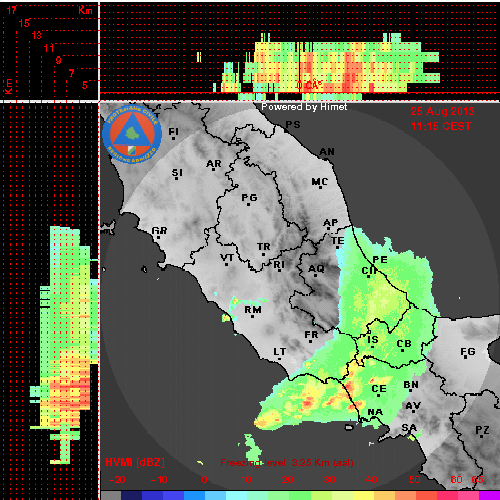
Task: Click the '40' value on the dBZ scale
Action: coord(371,480)
